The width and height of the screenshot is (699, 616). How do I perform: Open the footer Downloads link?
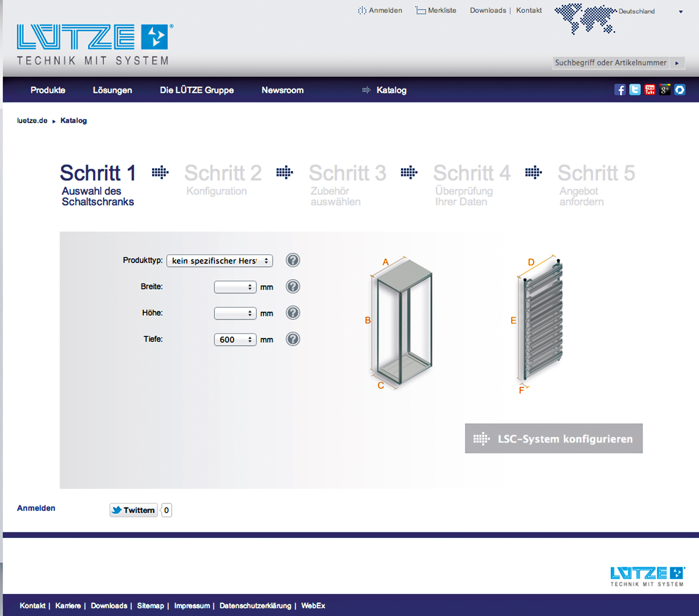click(x=109, y=605)
